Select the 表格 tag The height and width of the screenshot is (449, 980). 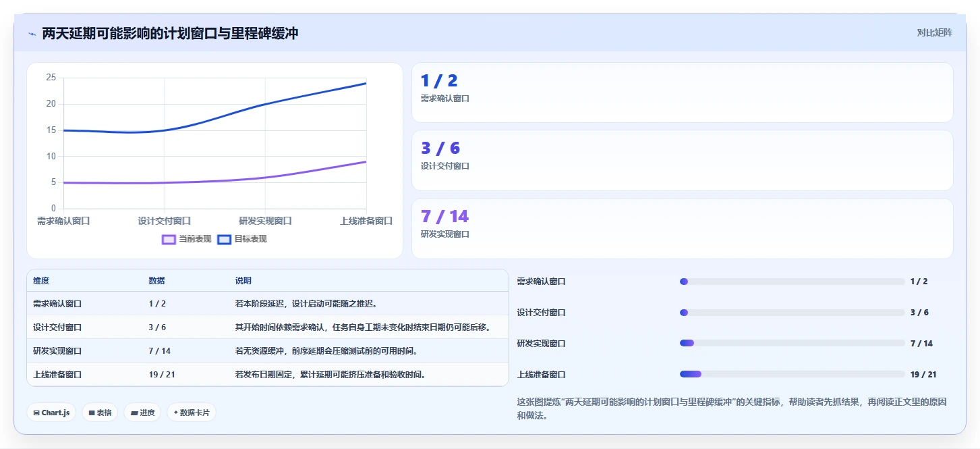click(100, 413)
